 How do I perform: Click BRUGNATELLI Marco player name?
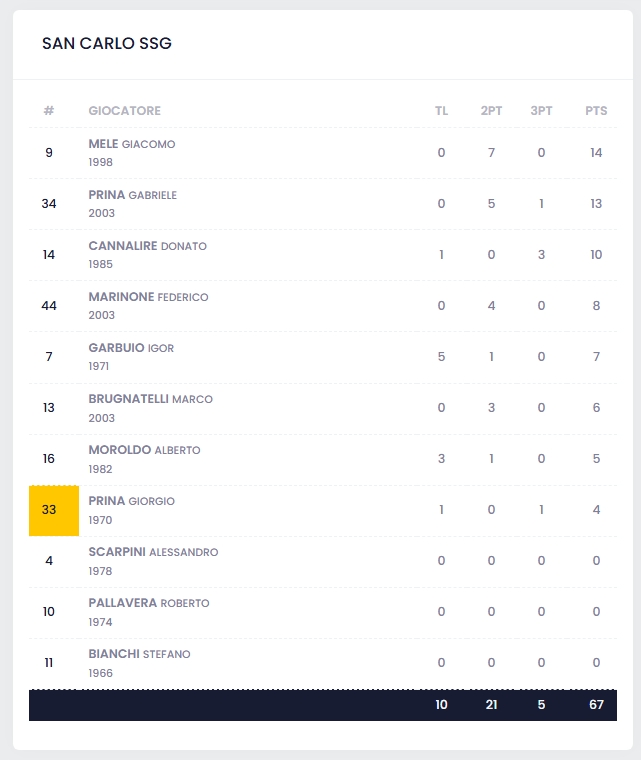pos(150,399)
